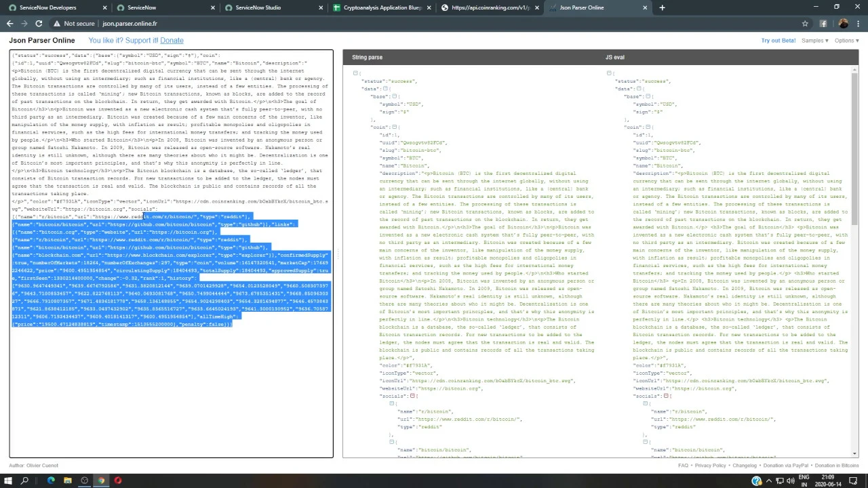Open the Chrome menu (three dots)
Viewport: 868px width, 488px height.
859,24
